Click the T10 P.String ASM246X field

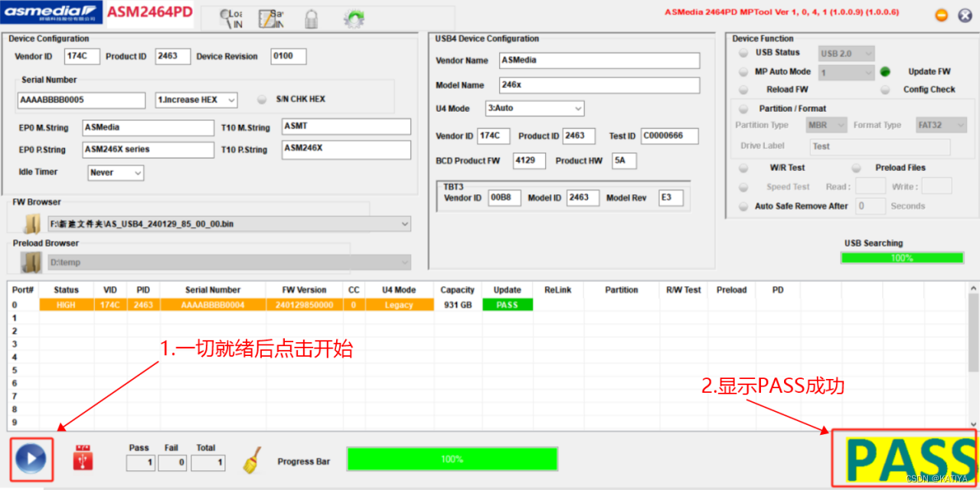pos(346,149)
